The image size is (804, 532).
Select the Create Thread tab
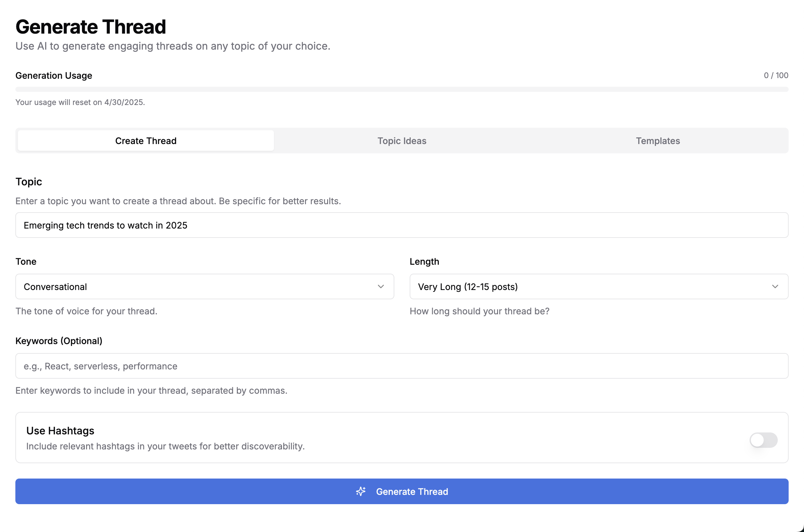146,141
